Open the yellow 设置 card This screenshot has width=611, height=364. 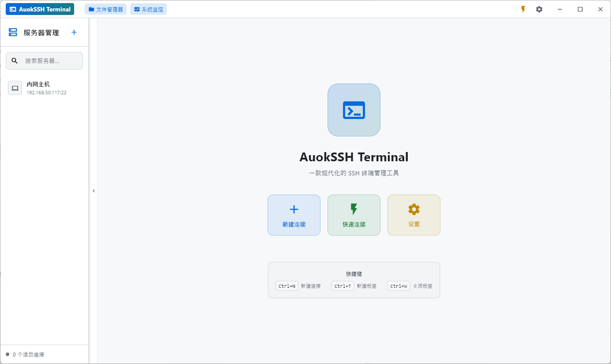click(414, 215)
